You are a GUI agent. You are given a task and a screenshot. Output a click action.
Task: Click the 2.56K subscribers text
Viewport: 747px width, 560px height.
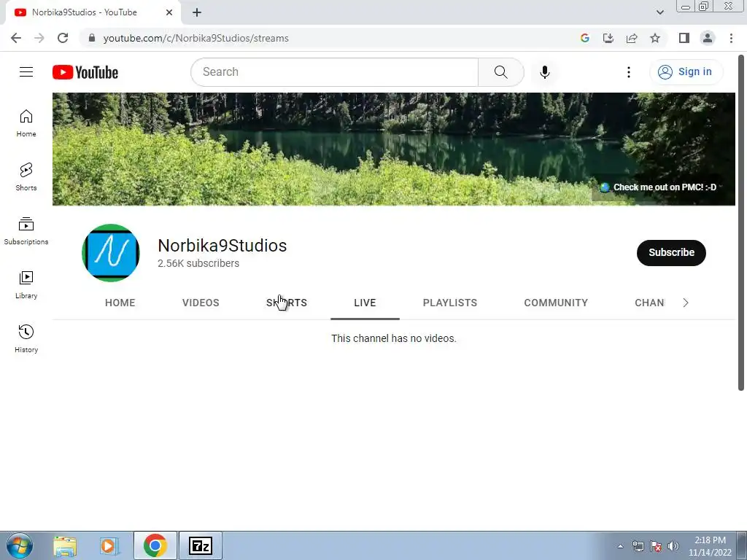(198, 263)
